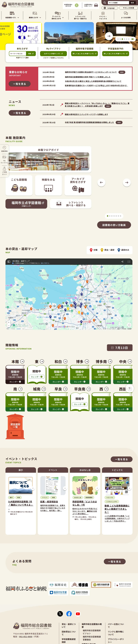This screenshot has height=644, width=138.
Task: Share the Google map
Action: [x=122, y=261]
